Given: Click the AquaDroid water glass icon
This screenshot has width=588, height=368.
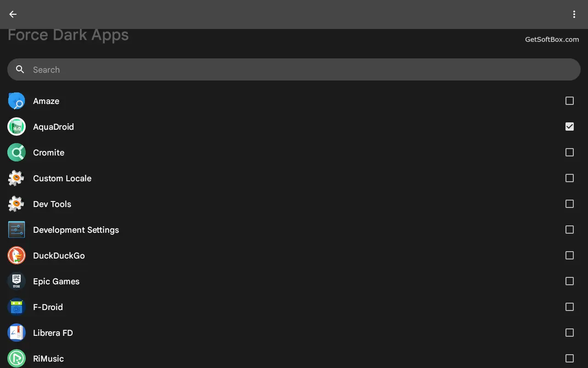Looking at the screenshot, I should [x=17, y=127].
